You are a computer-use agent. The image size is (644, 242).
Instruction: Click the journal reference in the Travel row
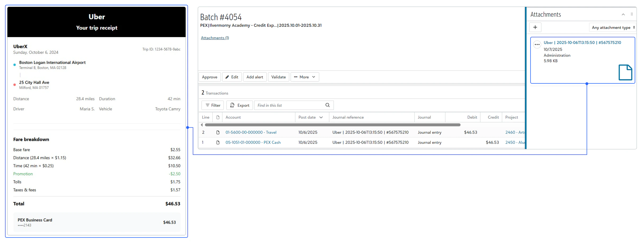coord(370,132)
